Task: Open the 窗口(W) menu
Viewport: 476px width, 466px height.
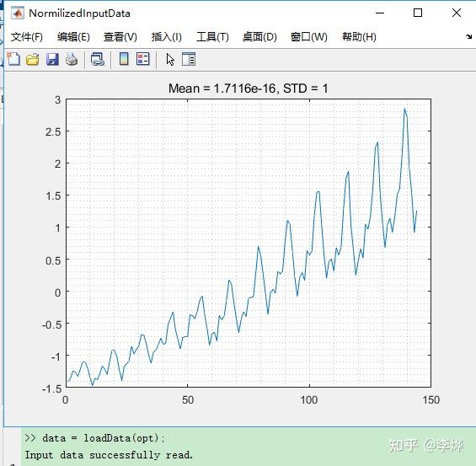Action: tap(308, 37)
